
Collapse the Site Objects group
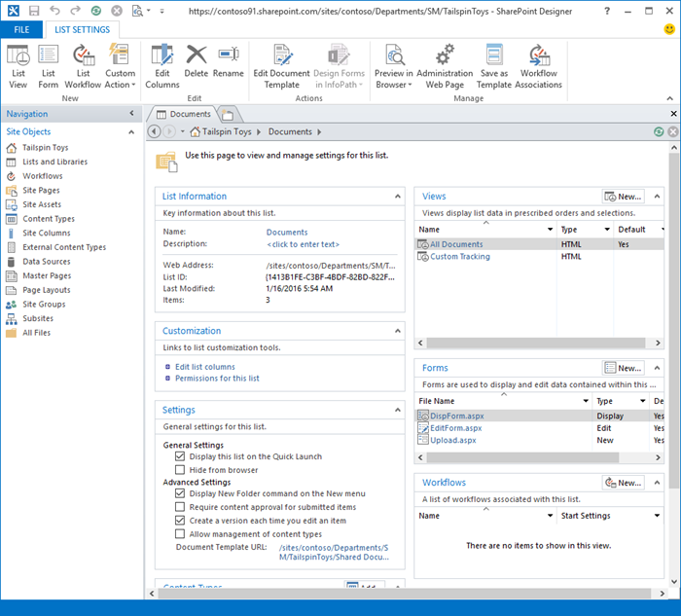coord(131,132)
